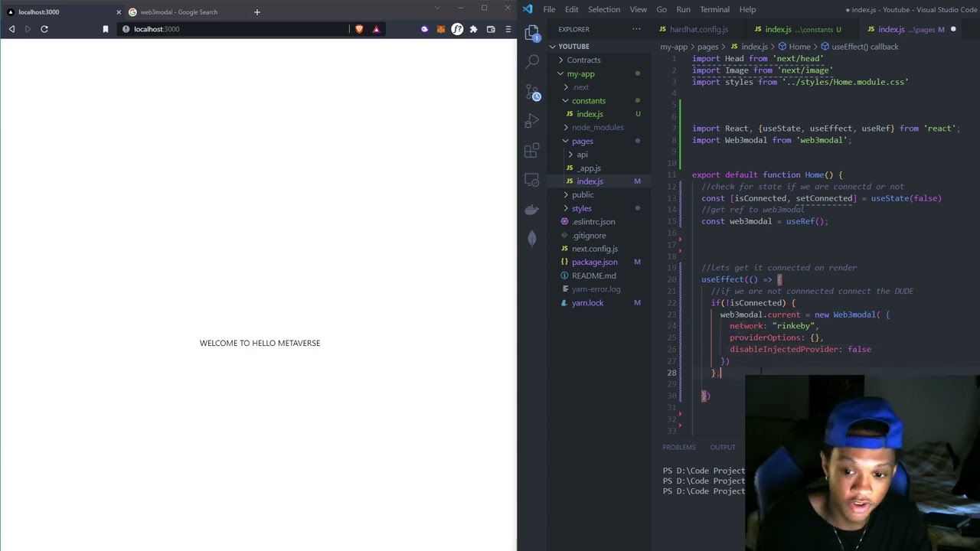Screen dimensions: 980x551
Task: Open the browser hamburger menu
Action: (x=508, y=29)
